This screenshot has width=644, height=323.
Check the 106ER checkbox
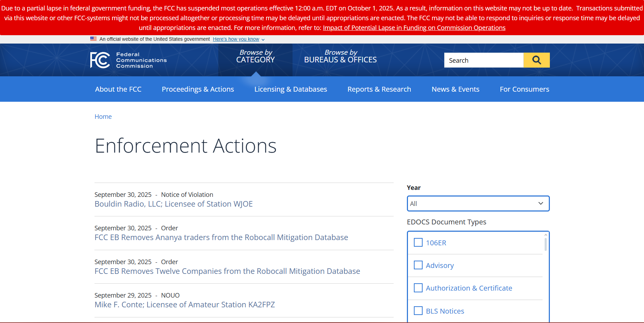418,243
